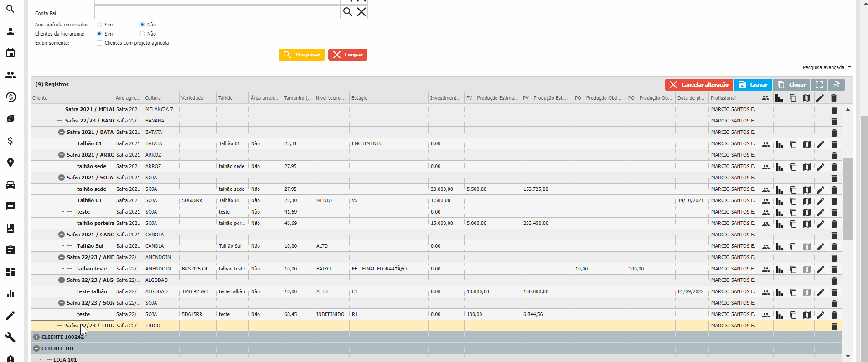Viewport: 868px width, 362px height.
Task: Click the grid vertical scrollbar thumb
Action: [x=847, y=199]
